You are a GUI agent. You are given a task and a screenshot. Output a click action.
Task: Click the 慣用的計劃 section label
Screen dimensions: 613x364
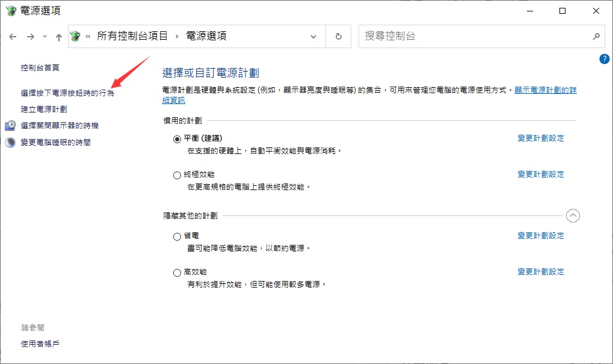tap(182, 121)
